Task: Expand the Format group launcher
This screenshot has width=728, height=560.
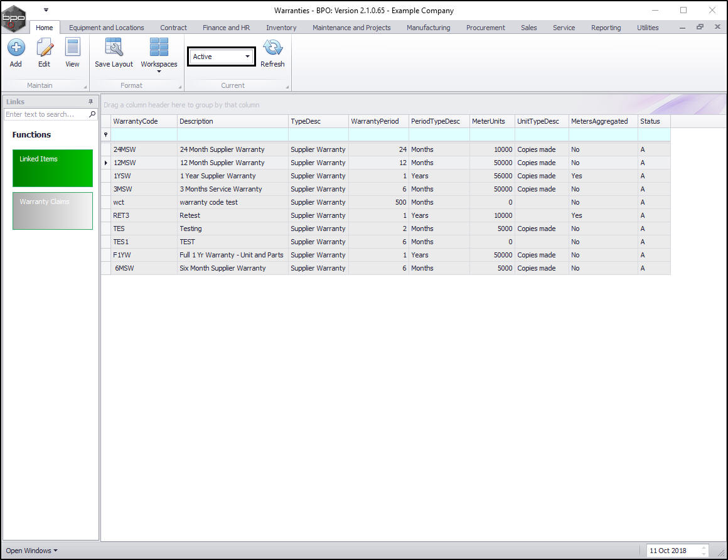Action: tap(179, 87)
